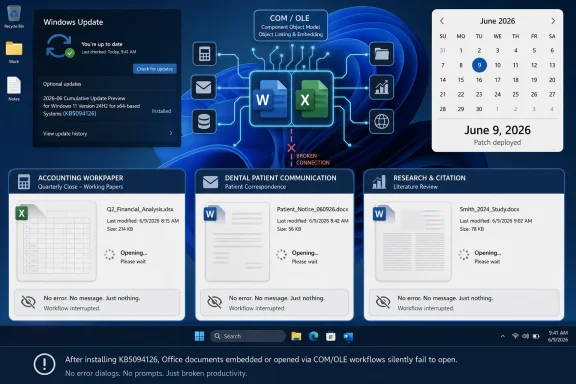Screen dimensions: 576x384
Task: Open the Recycle Bin desktop icon
Action: 14,15
